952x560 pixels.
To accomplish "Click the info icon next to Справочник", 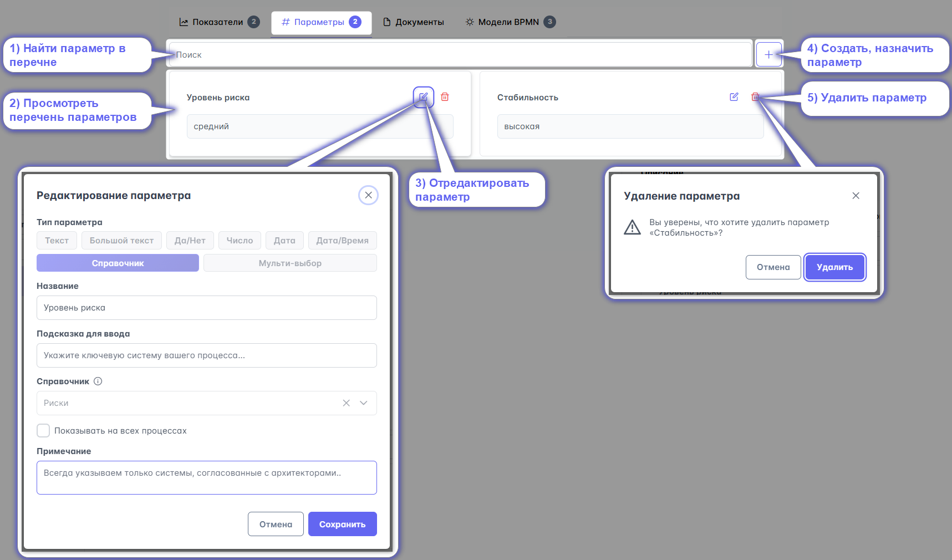I will point(98,381).
